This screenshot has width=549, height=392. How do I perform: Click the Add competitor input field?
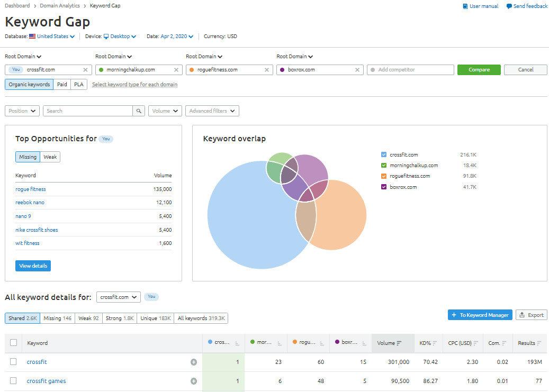410,70
